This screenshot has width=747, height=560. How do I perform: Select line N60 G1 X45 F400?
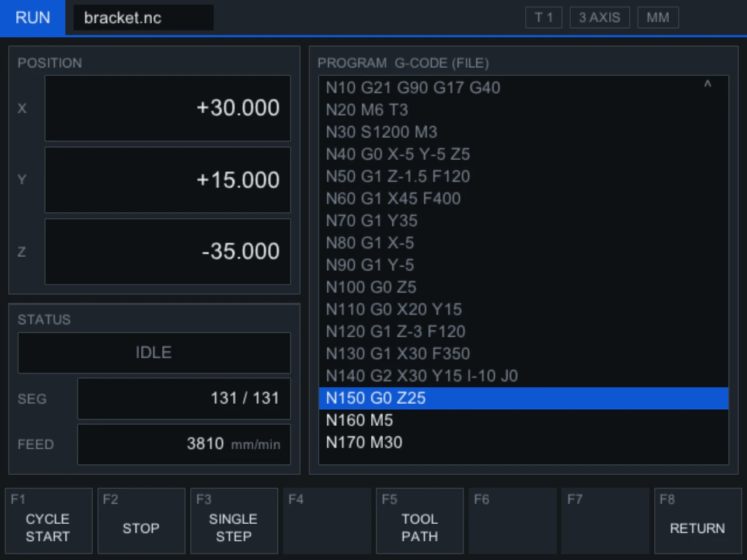click(x=523, y=198)
